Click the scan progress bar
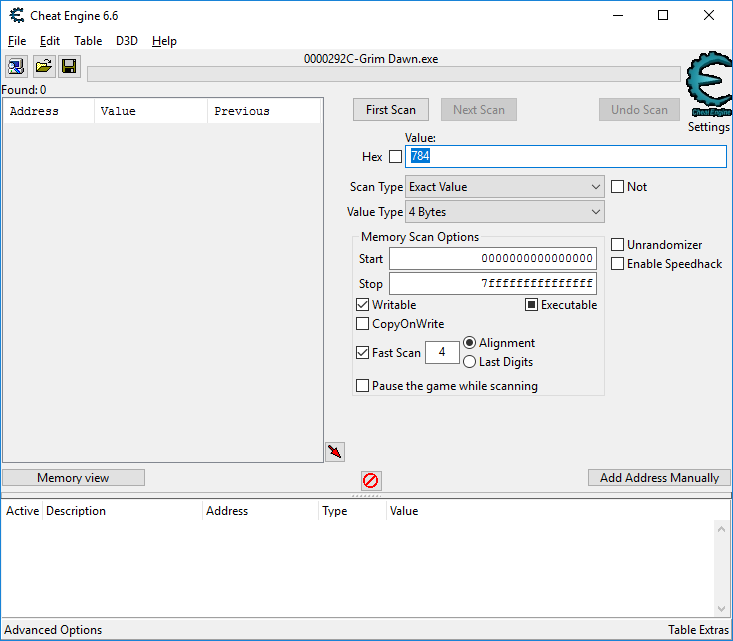The width and height of the screenshot is (733, 641). pyautogui.click(x=383, y=74)
